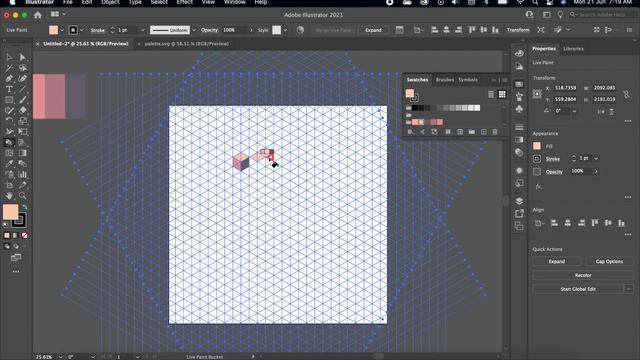Open Start Global Edit options arrow
640x360 pixels.
(x=629, y=289)
